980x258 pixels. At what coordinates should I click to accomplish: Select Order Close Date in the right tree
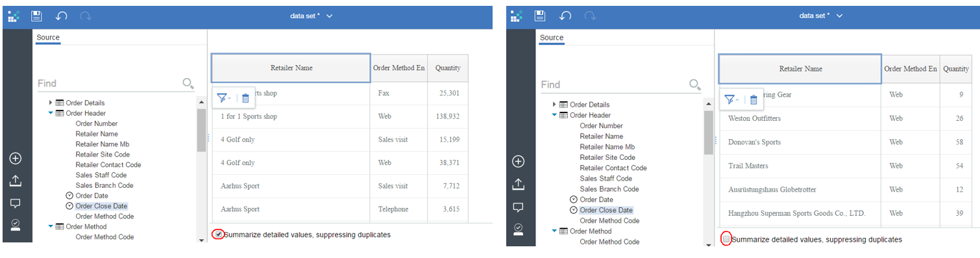tap(606, 210)
